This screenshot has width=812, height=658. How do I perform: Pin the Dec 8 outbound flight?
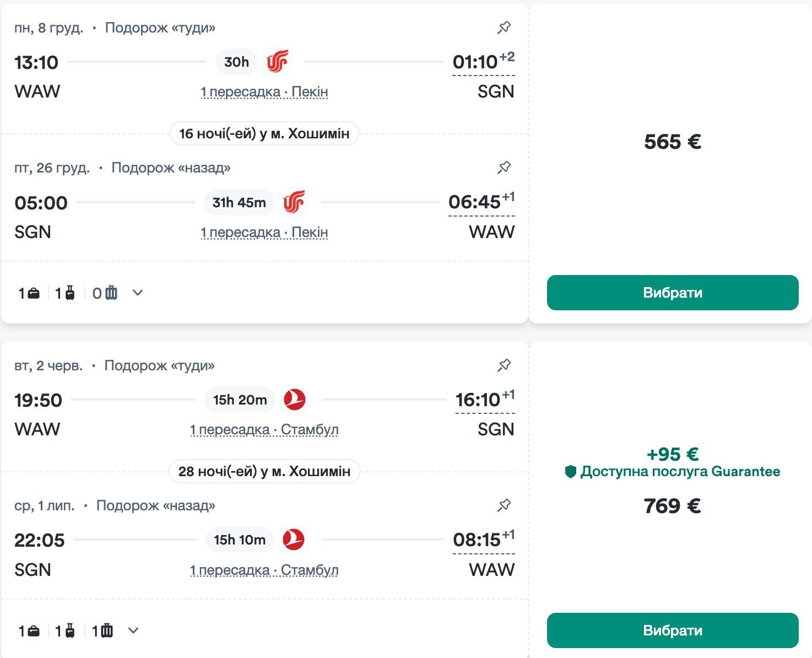504,28
